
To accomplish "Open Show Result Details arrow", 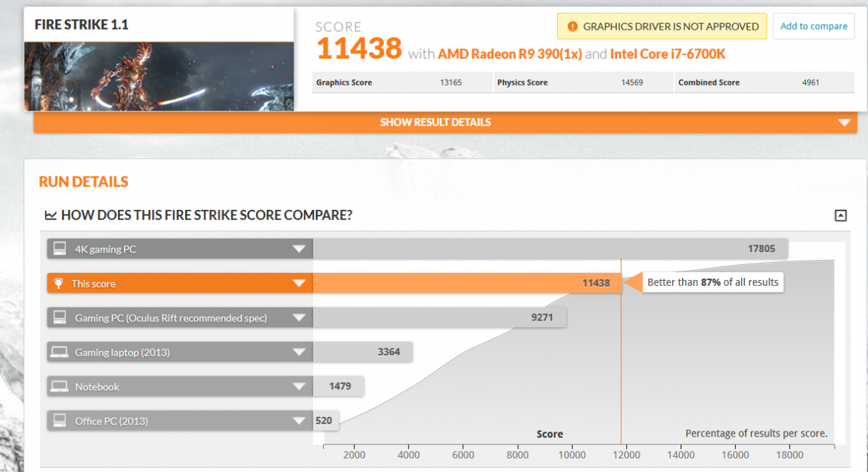I will pos(843,122).
